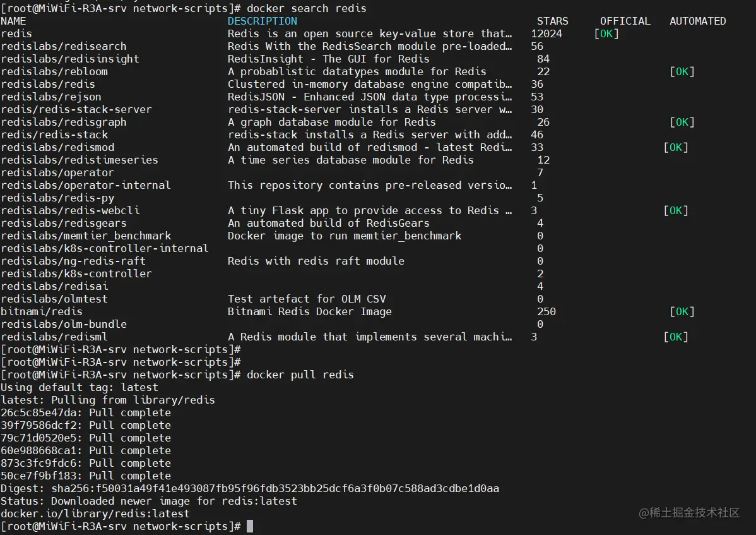Click the 'docker pull redis' command text
This screenshot has height=535, width=756.
300,375
